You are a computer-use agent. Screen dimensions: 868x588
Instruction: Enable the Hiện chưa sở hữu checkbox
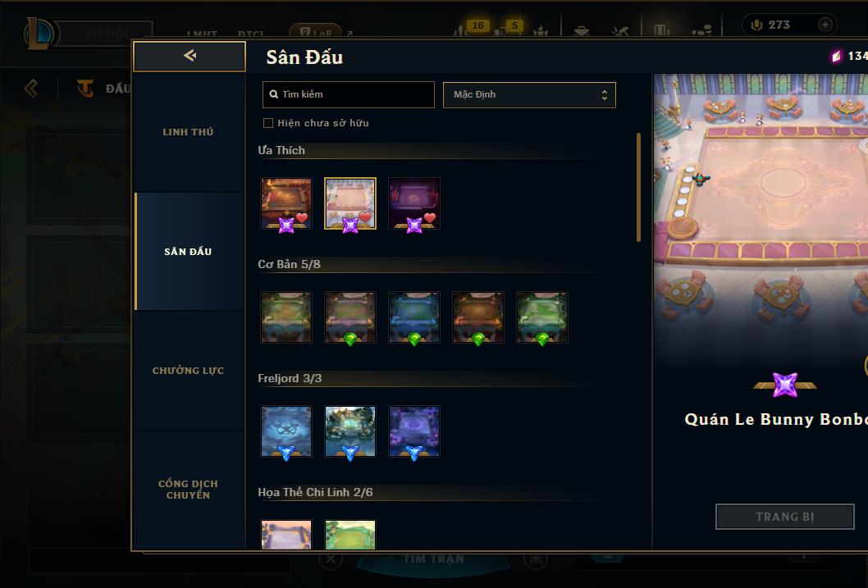click(x=268, y=123)
